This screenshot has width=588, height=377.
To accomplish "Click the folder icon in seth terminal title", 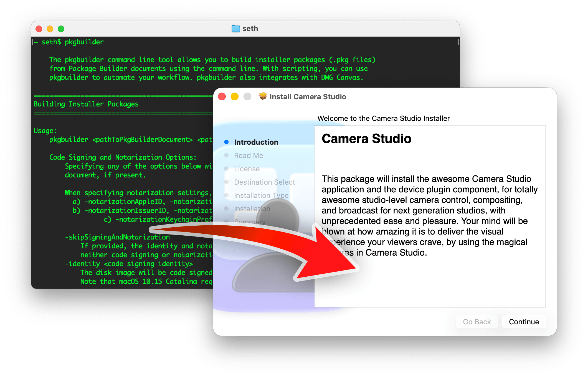I will click(x=235, y=29).
